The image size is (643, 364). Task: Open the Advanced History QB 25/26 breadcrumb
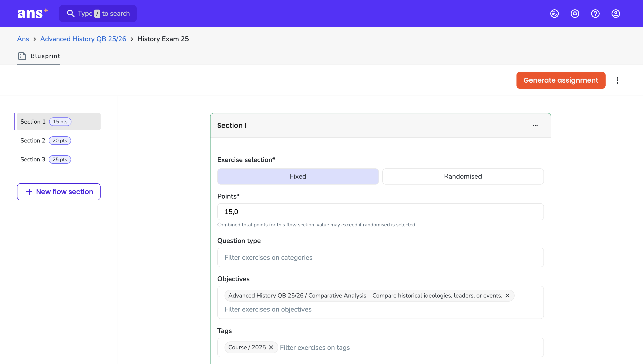pos(83,39)
